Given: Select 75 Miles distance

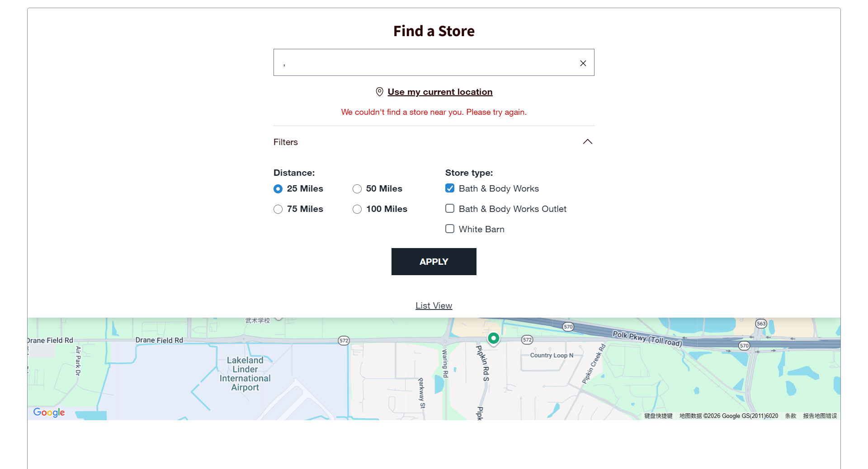Looking at the screenshot, I should click(x=278, y=209).
